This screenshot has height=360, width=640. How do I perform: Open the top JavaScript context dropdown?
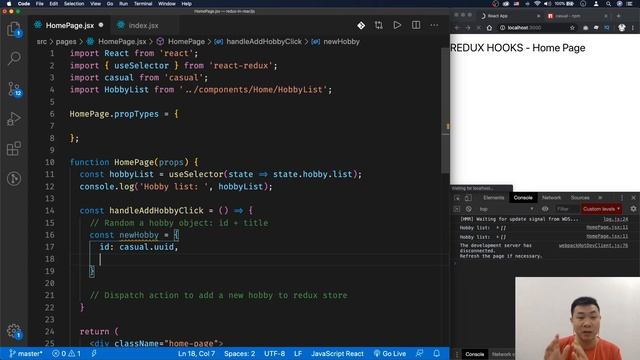click(x=507, y=209)
